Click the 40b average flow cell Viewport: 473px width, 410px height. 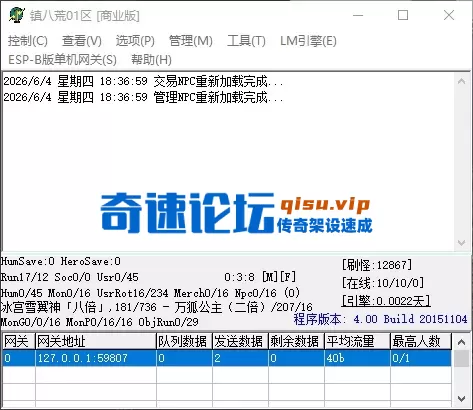[357, 358]
